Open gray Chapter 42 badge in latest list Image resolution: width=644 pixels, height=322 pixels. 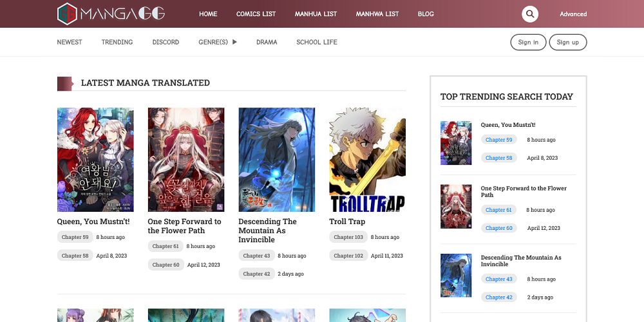(256, 274)
